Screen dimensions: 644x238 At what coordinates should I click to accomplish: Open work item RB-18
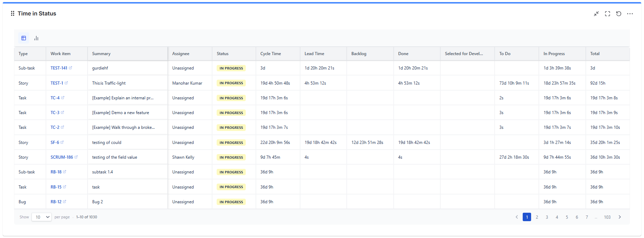pos(56,172)
